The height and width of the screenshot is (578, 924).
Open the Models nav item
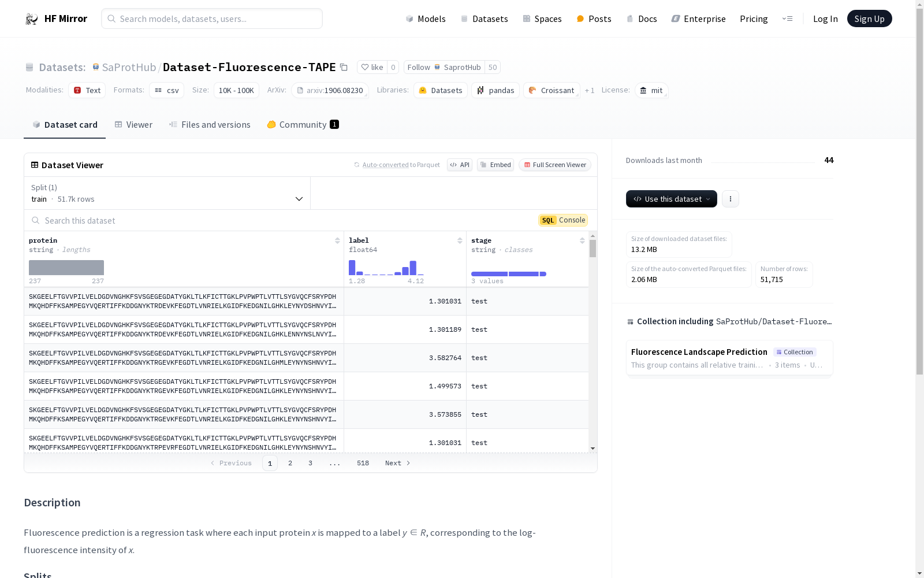click(426, 18)
